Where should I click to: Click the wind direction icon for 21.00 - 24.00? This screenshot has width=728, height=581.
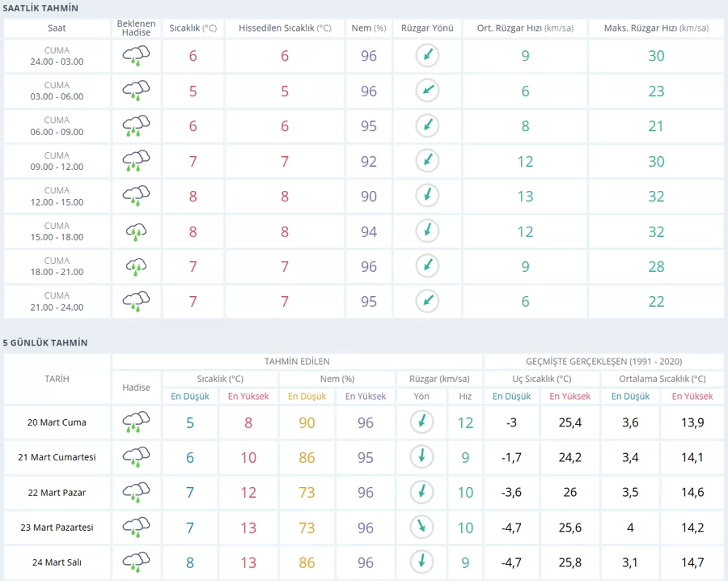pos(427,301)
